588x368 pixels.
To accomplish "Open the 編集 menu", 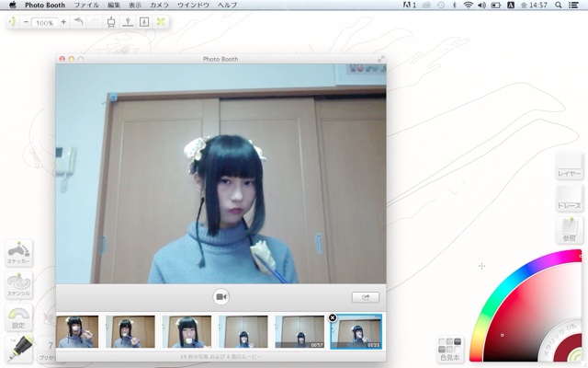I will [114, 5].
